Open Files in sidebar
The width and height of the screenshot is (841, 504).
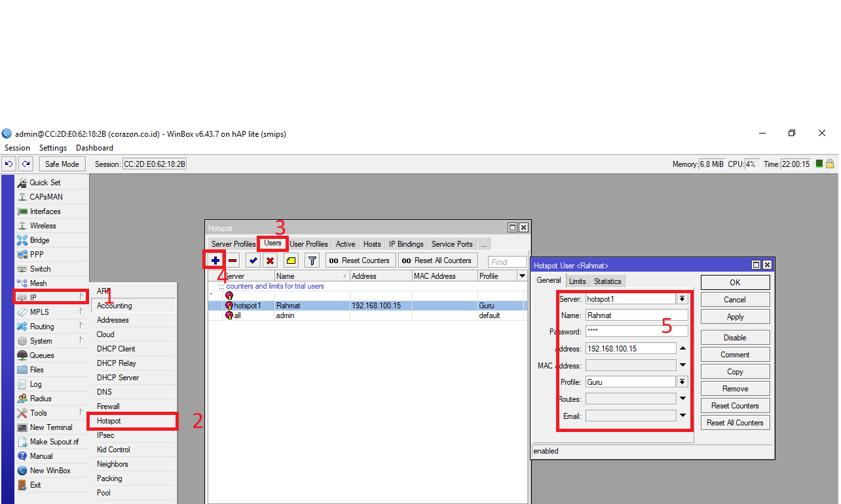[x=52, y=370]
